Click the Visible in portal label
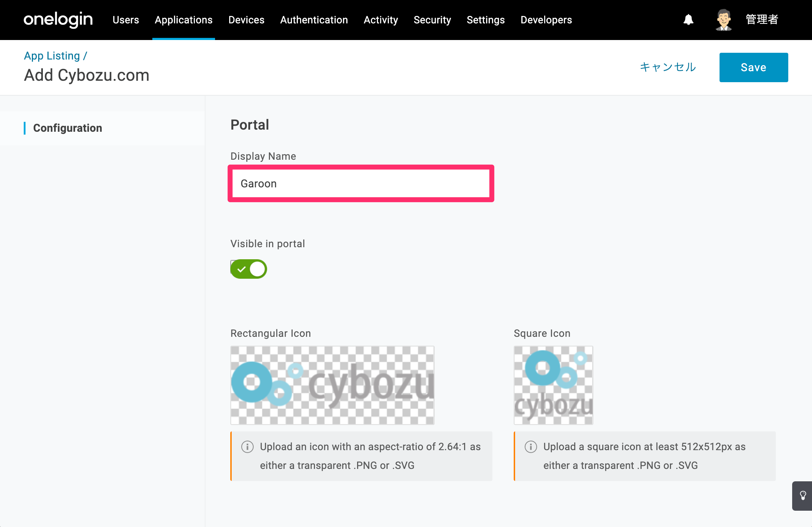Image resolution: width=812 pixels, height=527 pixels. click(267, 244)
